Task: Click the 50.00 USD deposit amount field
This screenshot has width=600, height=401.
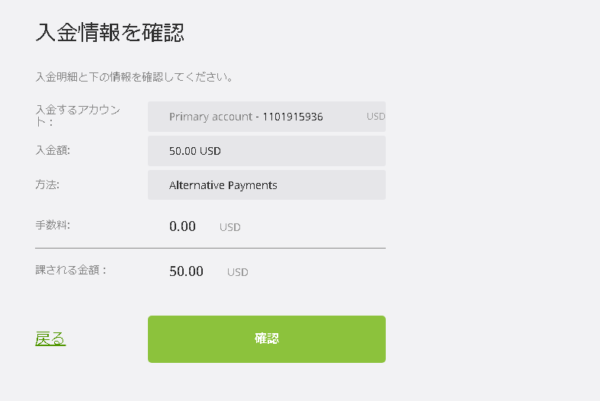Action: 266,151
